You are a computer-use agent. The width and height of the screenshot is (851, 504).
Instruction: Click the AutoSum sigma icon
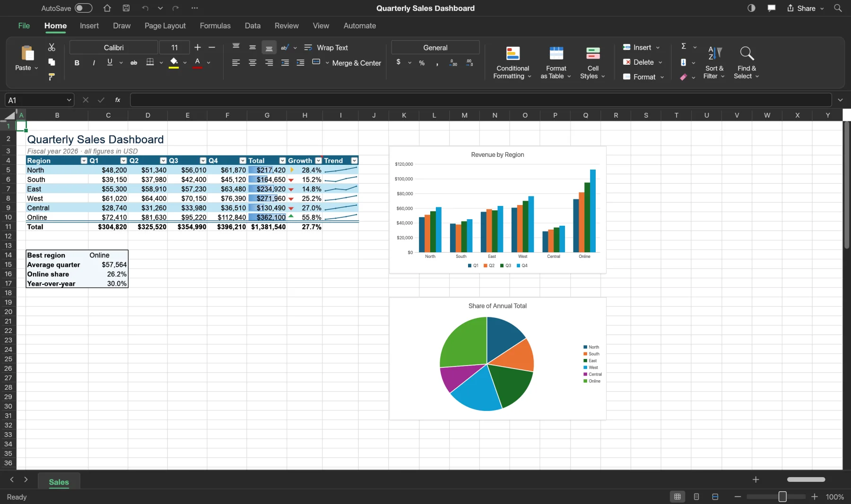tap(684, 46)
